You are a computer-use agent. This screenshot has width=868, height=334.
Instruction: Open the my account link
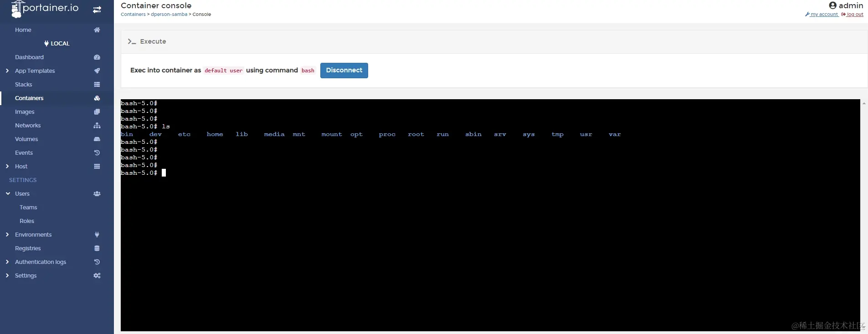click(x=822, y=15)
